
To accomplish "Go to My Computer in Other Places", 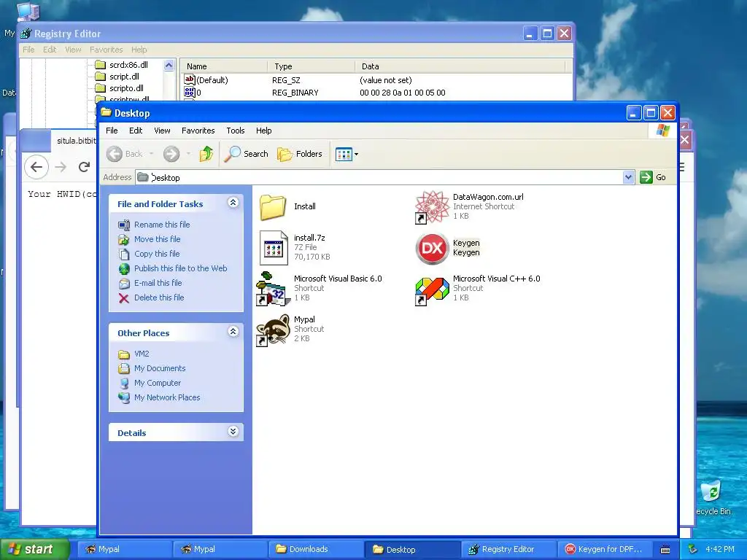I will pos(158,383).
